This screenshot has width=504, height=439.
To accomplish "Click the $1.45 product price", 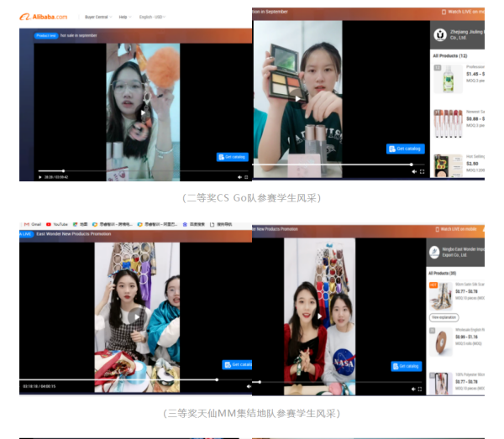I will tap(475, 74).
